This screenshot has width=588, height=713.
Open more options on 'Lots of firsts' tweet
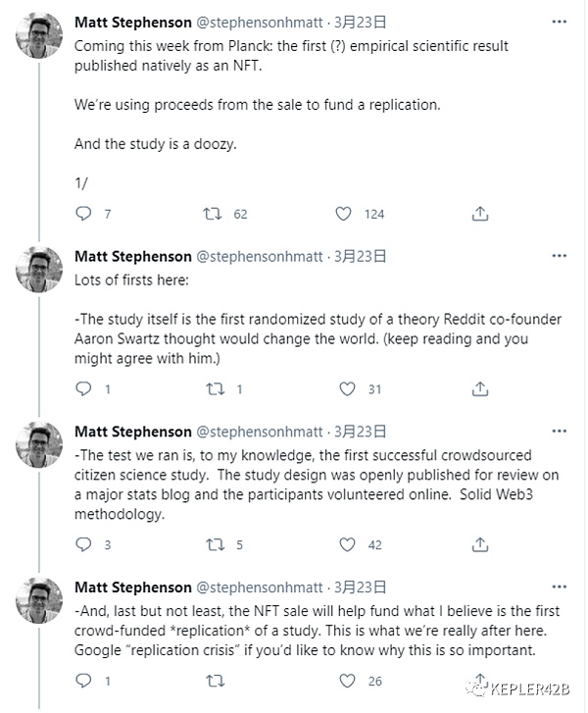[x=559, y=256]
